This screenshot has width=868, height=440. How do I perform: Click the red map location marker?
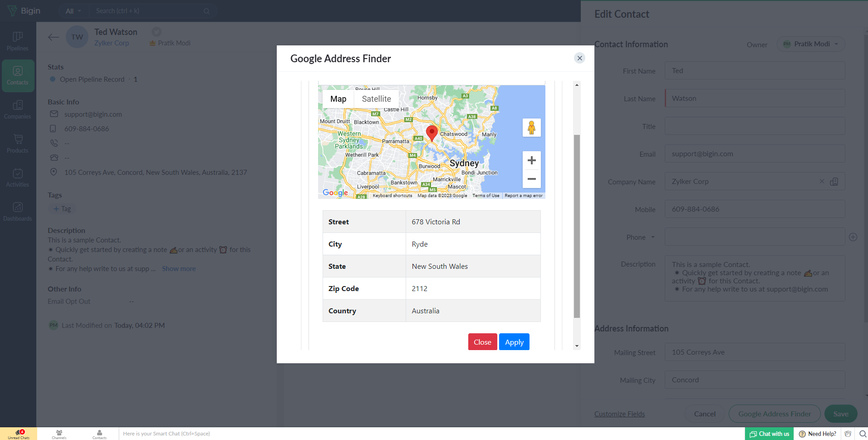(x=432, y=133)
